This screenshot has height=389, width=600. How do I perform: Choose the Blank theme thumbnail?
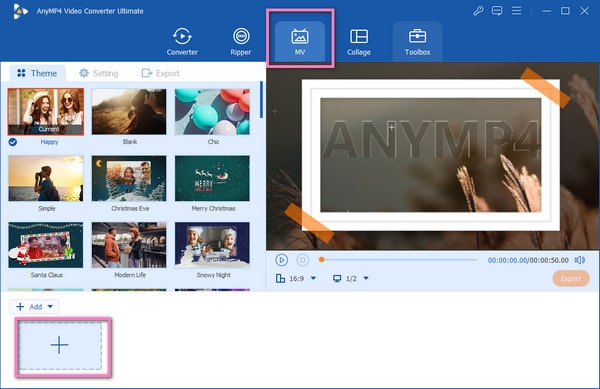pos(129,112)
